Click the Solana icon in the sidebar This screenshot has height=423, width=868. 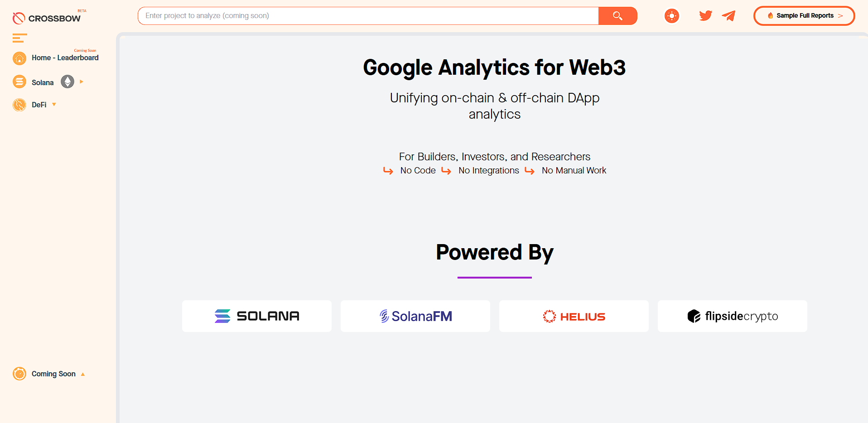19,82
